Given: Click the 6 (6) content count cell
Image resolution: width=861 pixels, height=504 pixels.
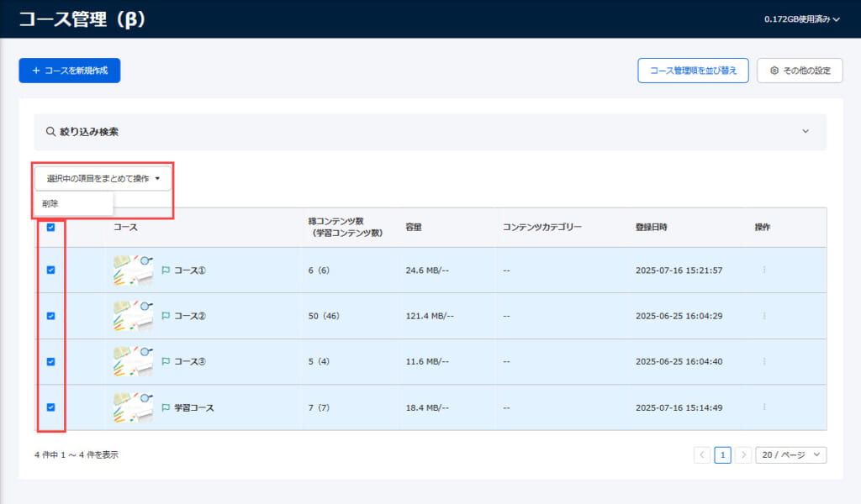Looking at the screenshot, I should [x=319, y=270].
